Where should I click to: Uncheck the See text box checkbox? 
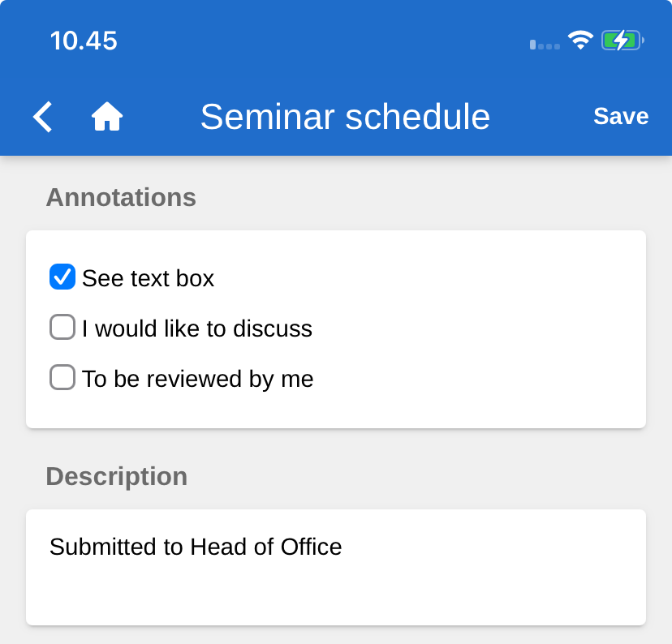(x=62, y=277)
